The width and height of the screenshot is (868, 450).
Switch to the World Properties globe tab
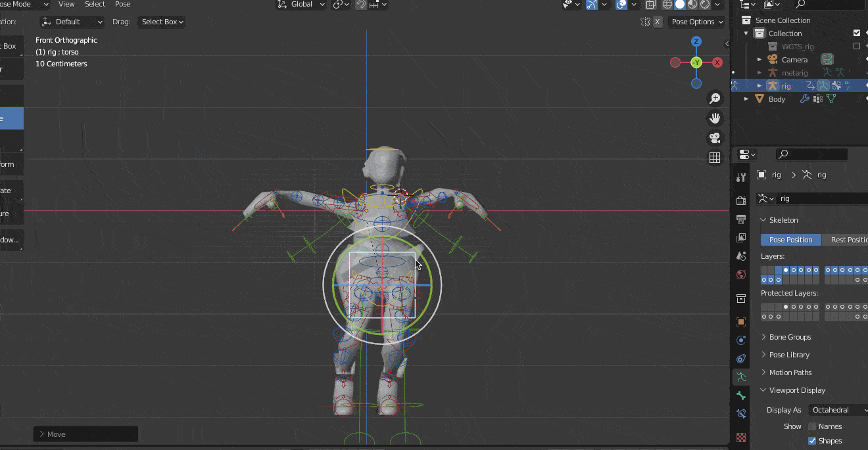click(x=740, y=275)
